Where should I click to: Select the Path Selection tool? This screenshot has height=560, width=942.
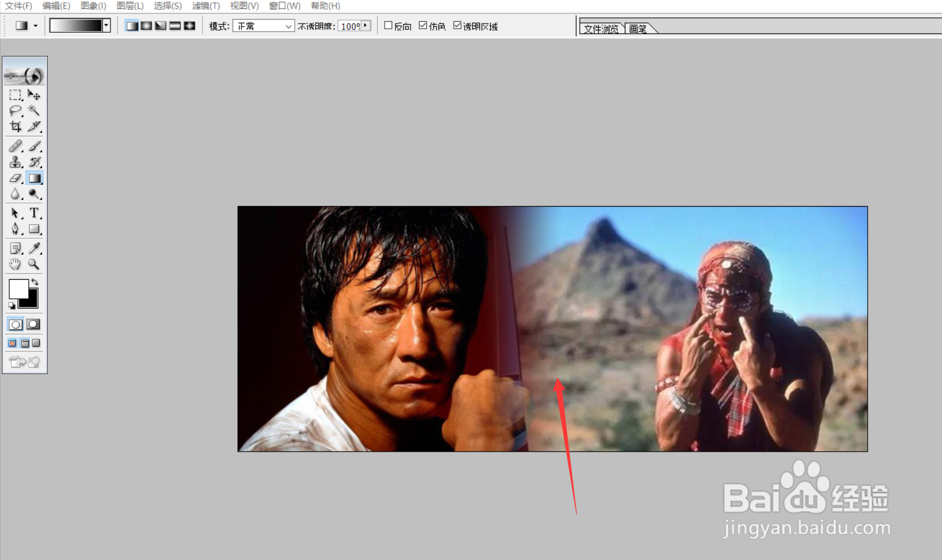(16, 213)
